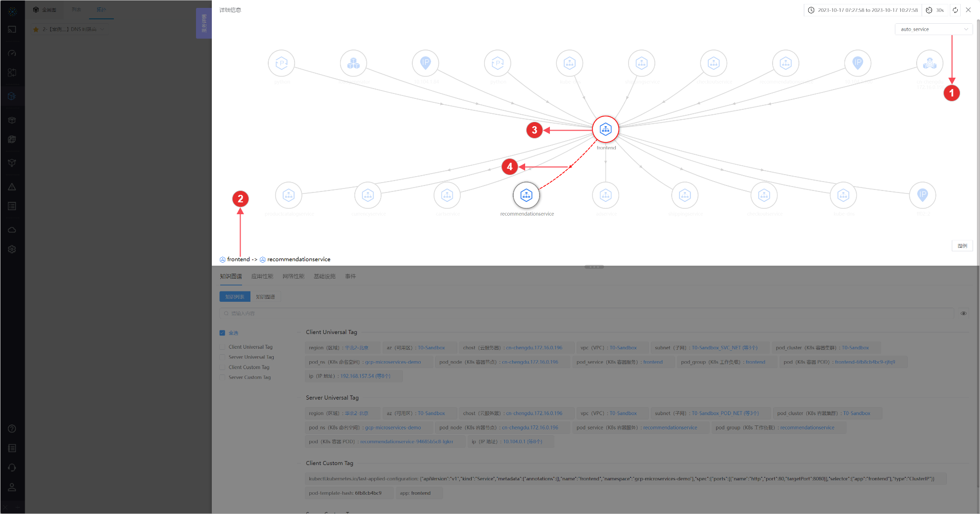Open the gcp-microservices-demo pod_ns link
This screenshot has height=514, width=980.
[x=392, y=362]
